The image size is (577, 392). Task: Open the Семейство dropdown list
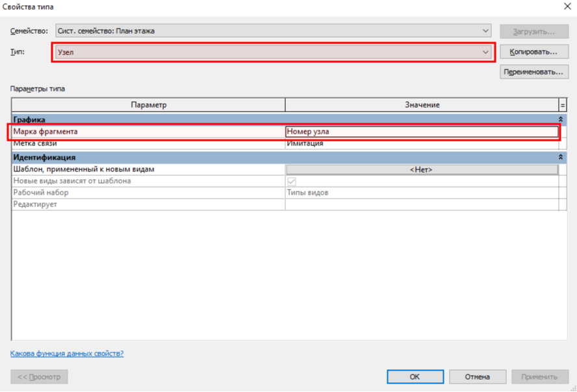485,31
